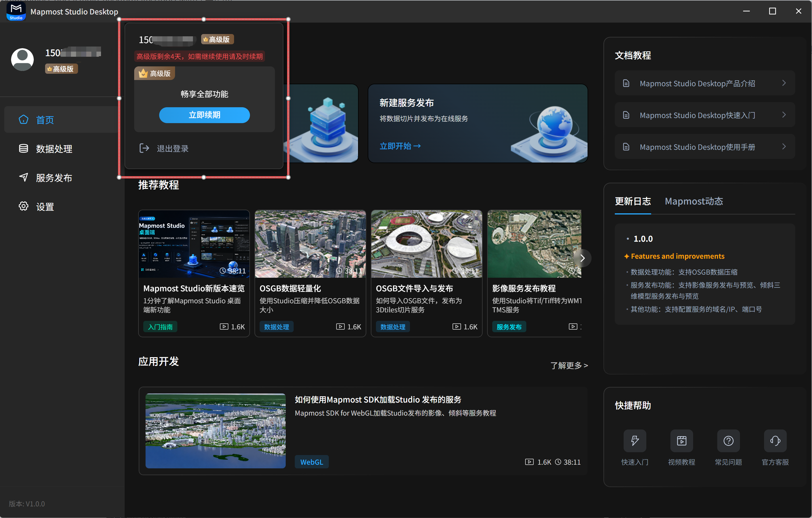Click document icon beside 产品介绍
Viewport: 812px width, 518px height.
click(626, 83)
